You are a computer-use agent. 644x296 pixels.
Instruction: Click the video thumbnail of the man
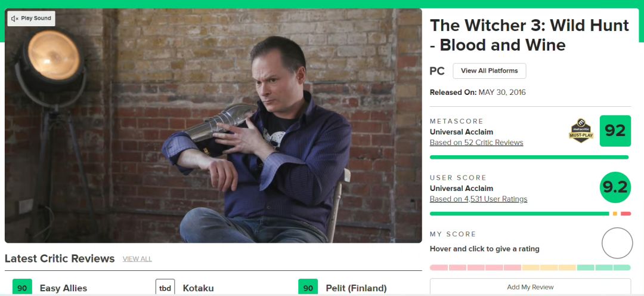(213, 125)
